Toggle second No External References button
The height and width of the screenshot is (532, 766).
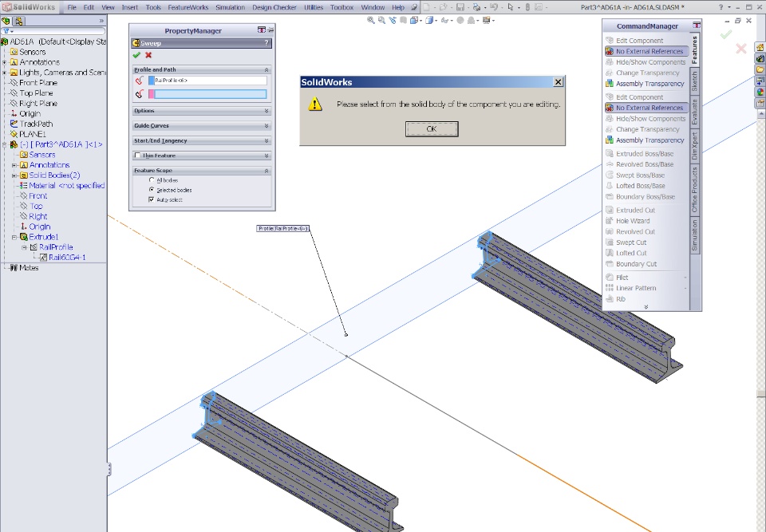pos(646,108)
